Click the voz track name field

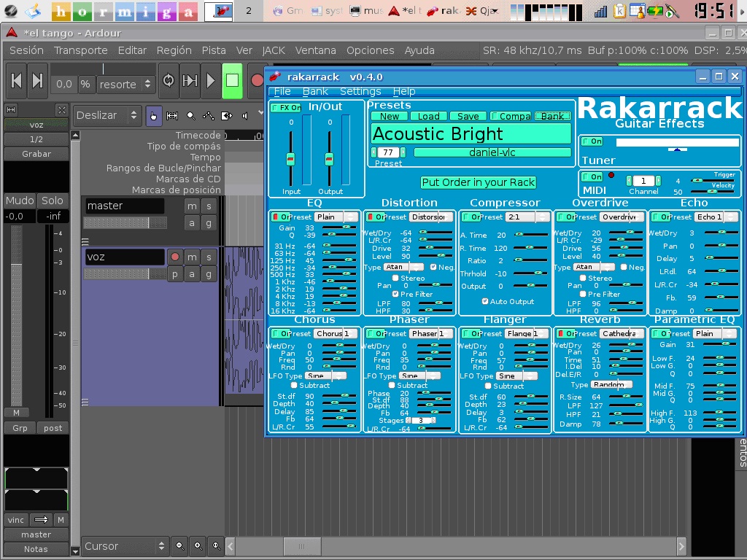125,257
